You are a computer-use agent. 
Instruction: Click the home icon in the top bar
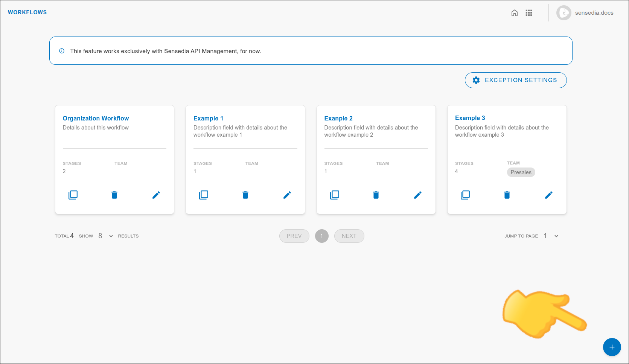click(515, 12)
